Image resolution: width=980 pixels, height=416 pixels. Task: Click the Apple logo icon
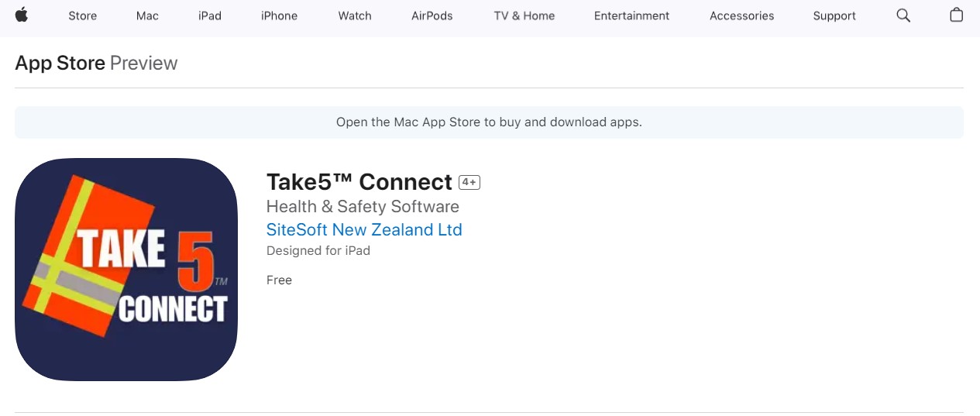tap(21, 15)
